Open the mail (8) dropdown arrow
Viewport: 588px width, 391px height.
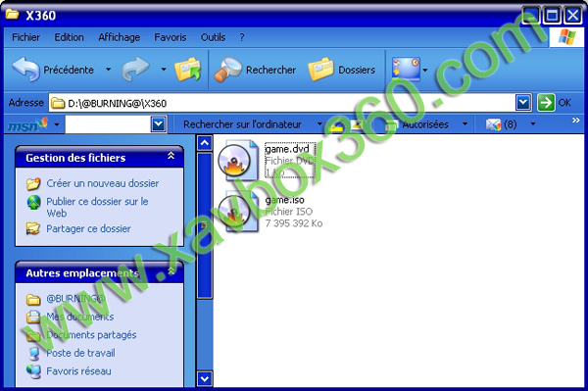point(533,123)
